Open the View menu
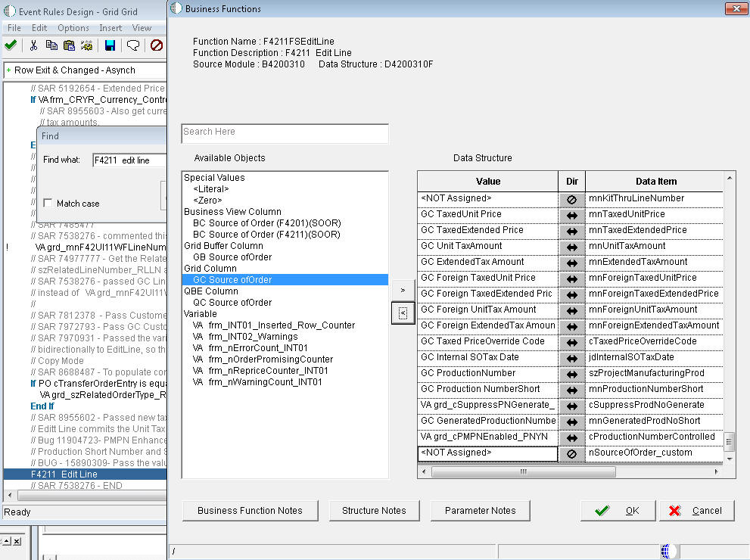 coord(142,28)
